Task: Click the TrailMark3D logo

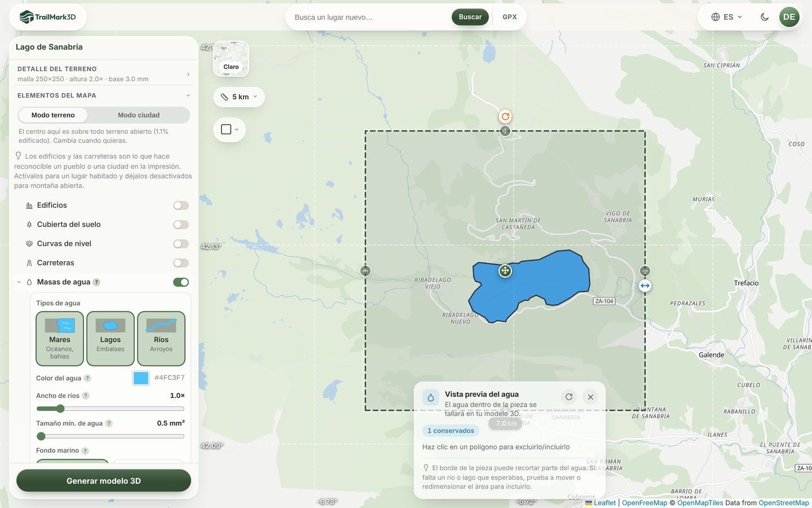Action: [48, 17]
